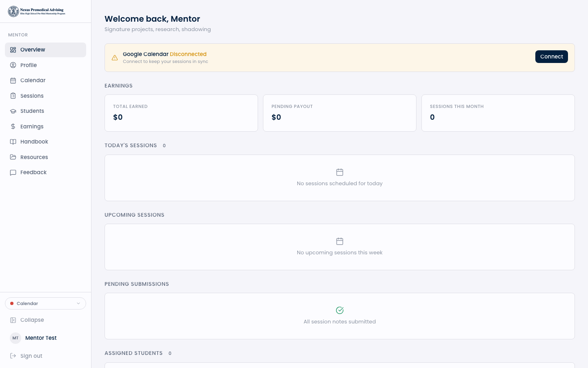The width and height of the screenshot is (588, 368).
Task: Click the Sign out arrow icon
Action: coord(13,356)
